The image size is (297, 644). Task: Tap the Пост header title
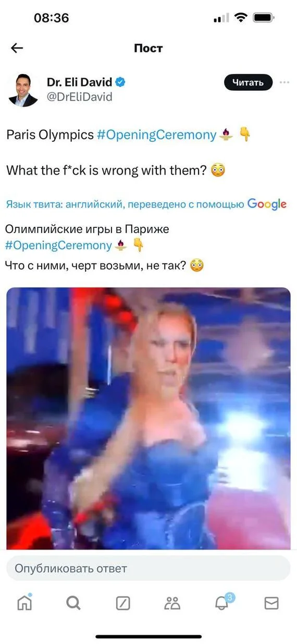click(148, 48)
